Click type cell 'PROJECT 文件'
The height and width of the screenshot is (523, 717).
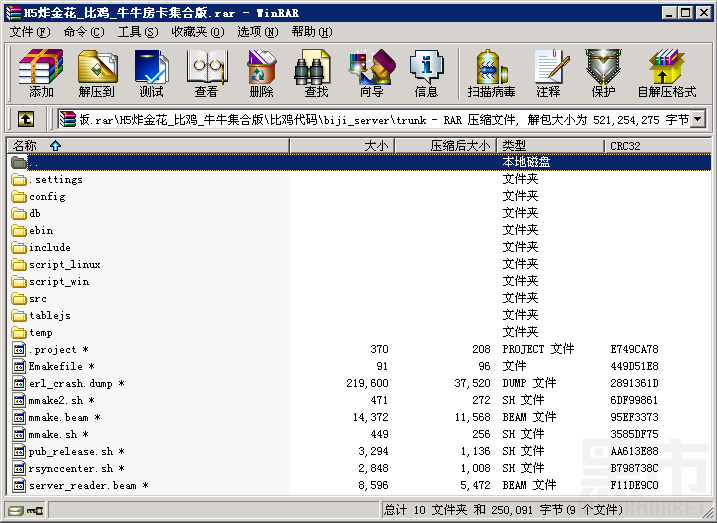(538, 349)
